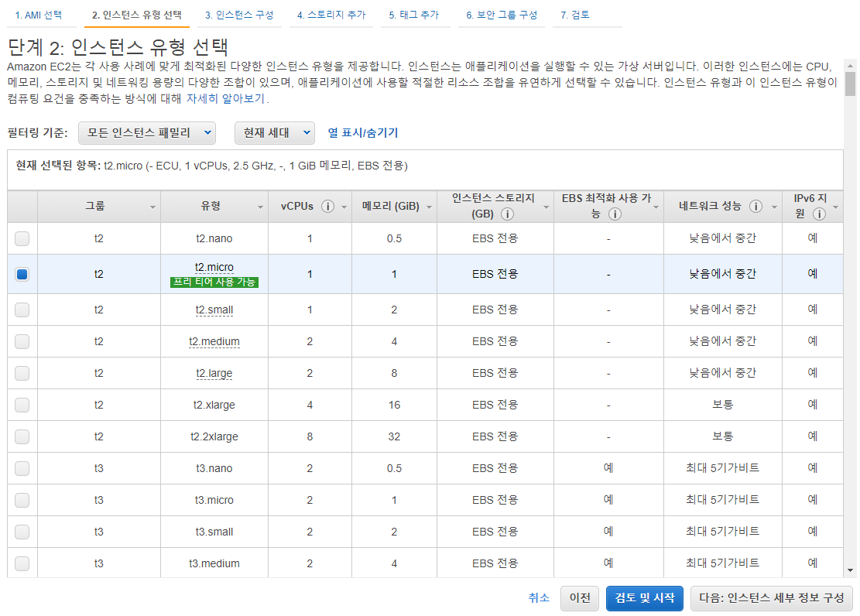Screen dimensions: 860x616
Task: Open the 인스턴스 스토리지 column sort arrow
Action: tap(546, 207)
